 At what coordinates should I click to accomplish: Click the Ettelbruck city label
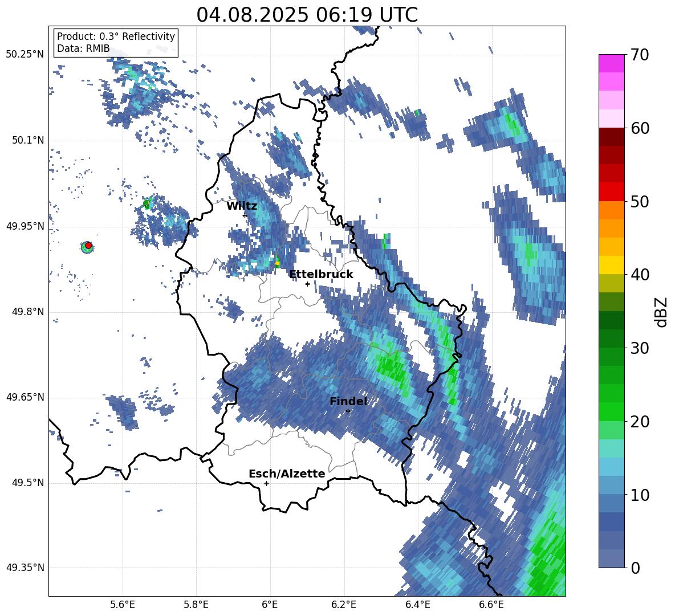[321, 275]
